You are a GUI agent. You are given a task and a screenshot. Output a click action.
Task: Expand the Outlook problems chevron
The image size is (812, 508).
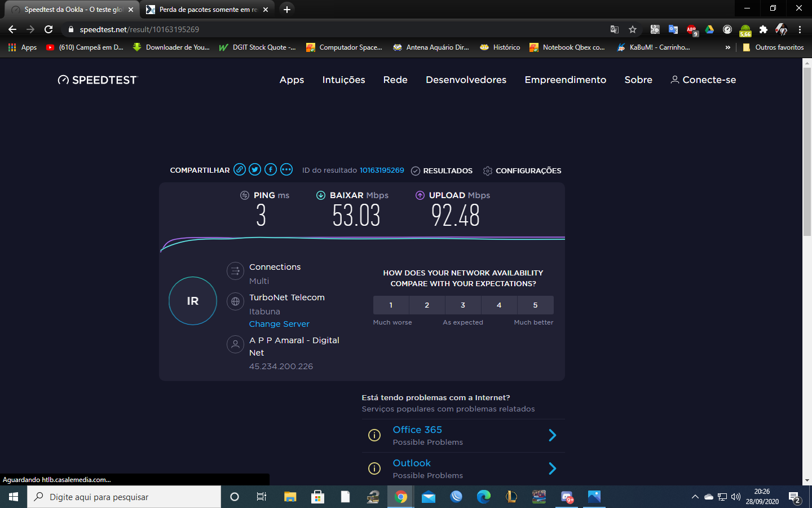click(553, 468)
